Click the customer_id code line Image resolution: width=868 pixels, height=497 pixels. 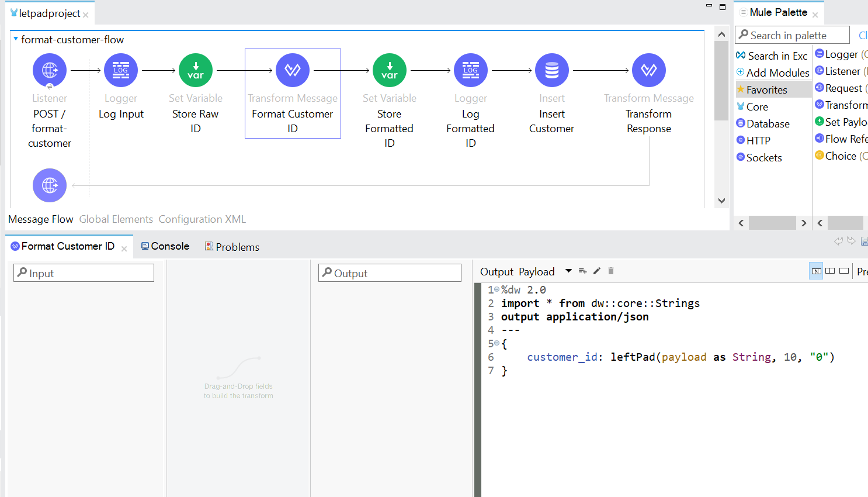pyautogui.click(x=680, y=357)
